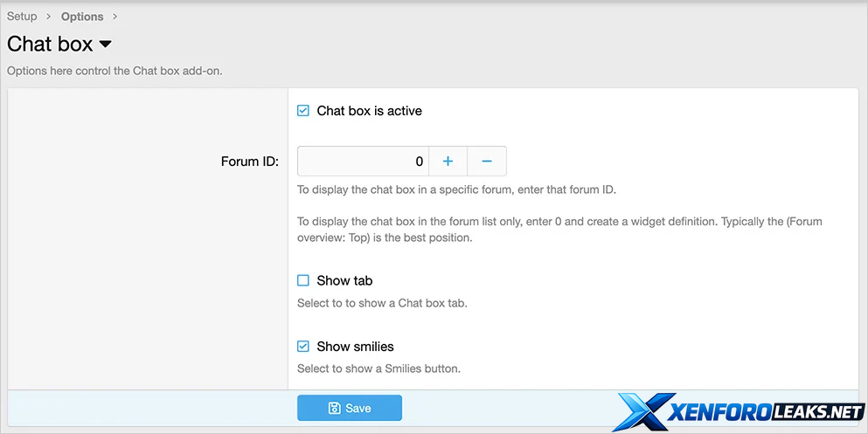868x434 pixels.
Task: Click the 'Show smilies' label text
Action: [x=355, y=347]
